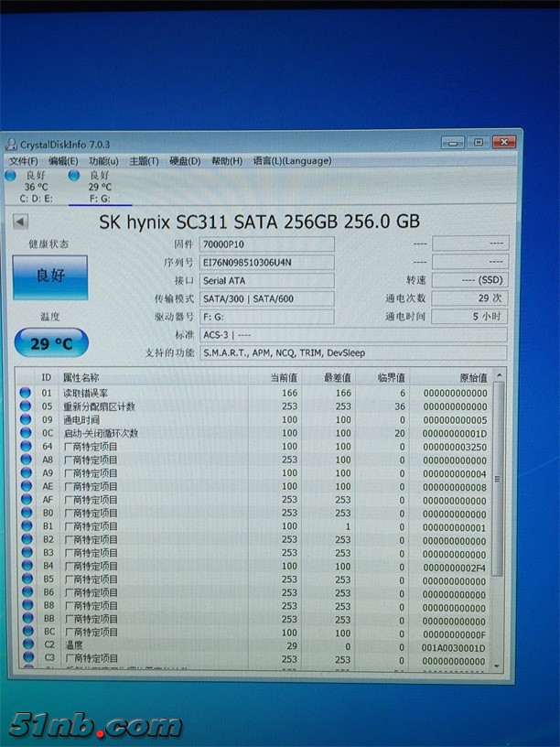Select the F: G: disk status orb
The width and height of the screenshot is (560, 747).
tap(74, 175)
